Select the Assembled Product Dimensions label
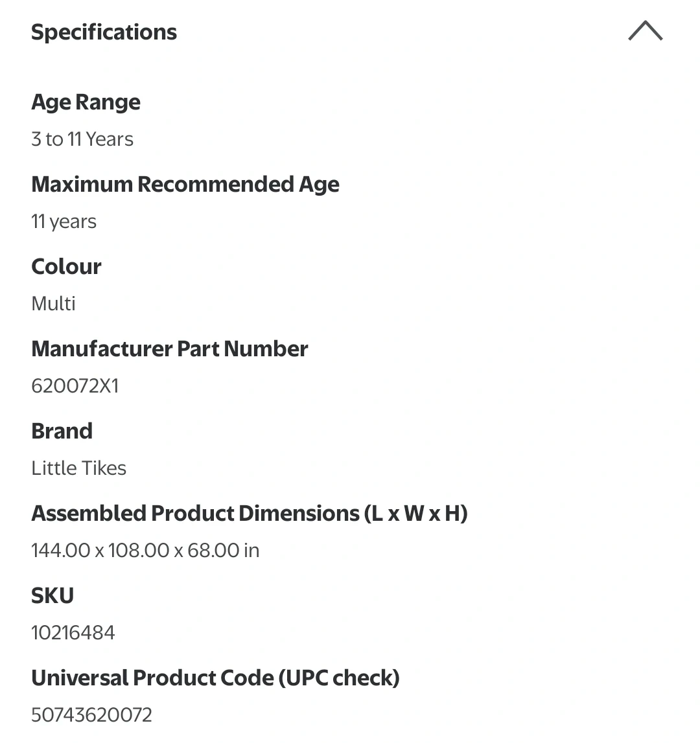The image size is (700, 743). coord(194,514)
